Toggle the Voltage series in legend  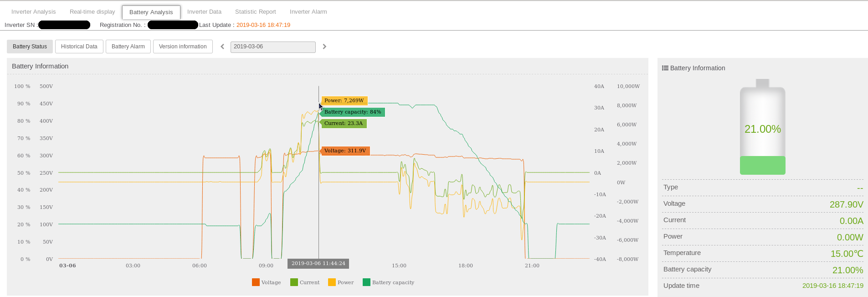pos(267,282)
